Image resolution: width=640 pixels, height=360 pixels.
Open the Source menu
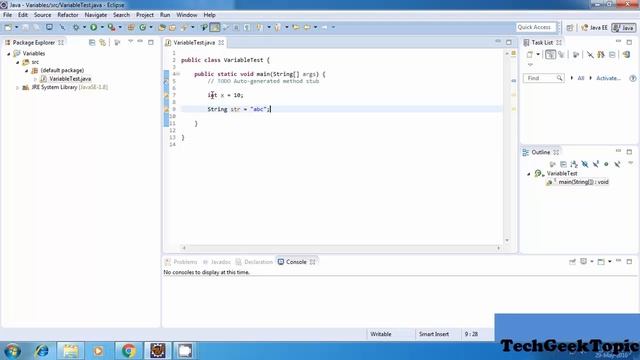[42, 15]
